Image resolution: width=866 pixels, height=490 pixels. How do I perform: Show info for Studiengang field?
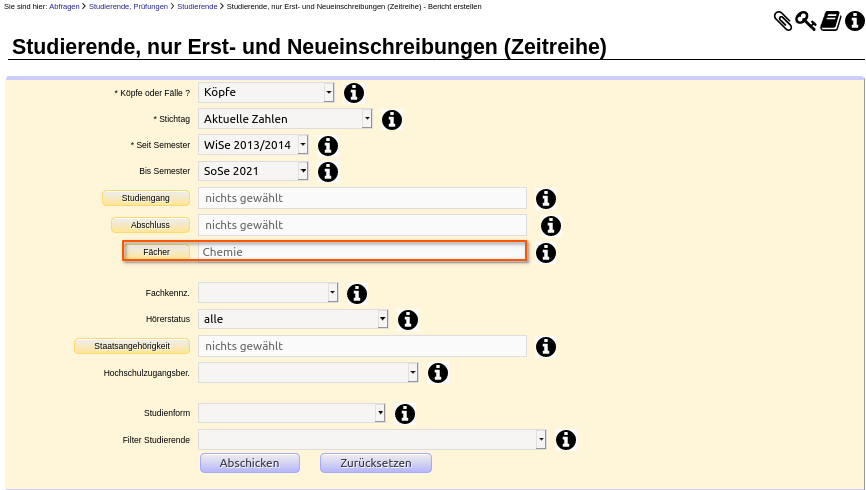546,199
